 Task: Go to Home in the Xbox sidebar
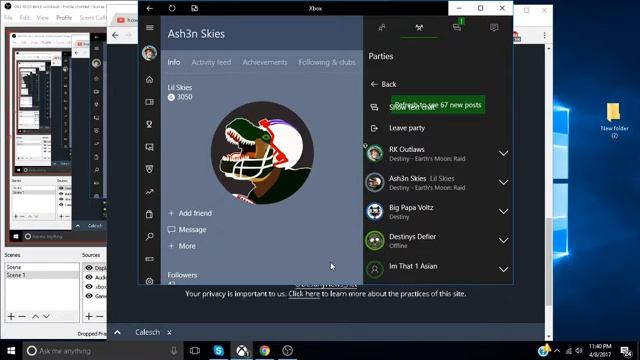pyautogui.click(x=149, y=80)
